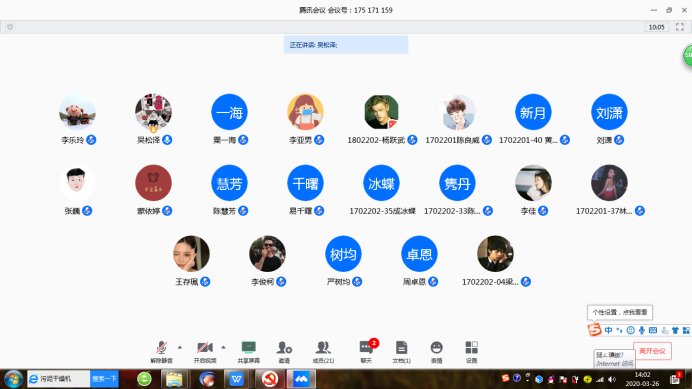
Task: Click the red 离开会议 leave button
Action: [x=652, y=351]
